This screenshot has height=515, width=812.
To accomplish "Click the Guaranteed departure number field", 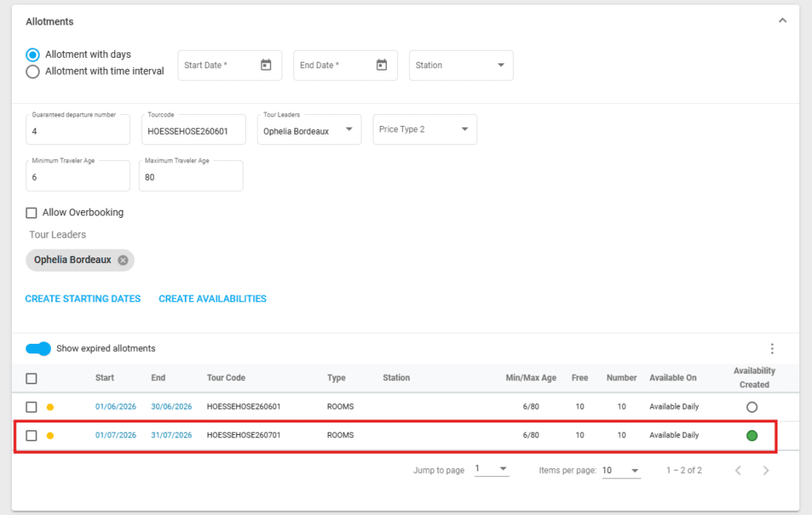I will coord(78,132).
